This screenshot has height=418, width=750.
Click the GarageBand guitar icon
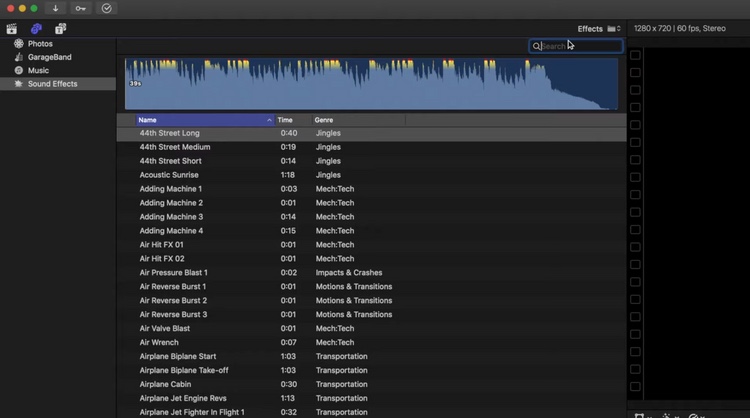(x=18, y=58)
